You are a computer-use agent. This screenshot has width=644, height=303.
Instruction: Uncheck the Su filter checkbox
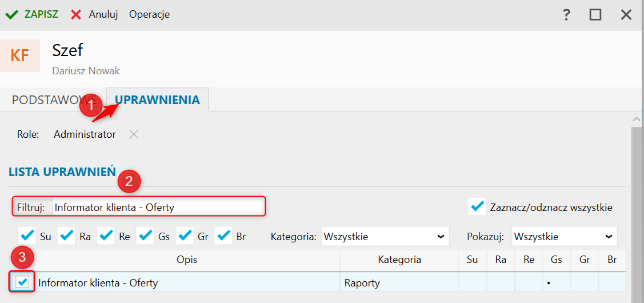[27, 236]
